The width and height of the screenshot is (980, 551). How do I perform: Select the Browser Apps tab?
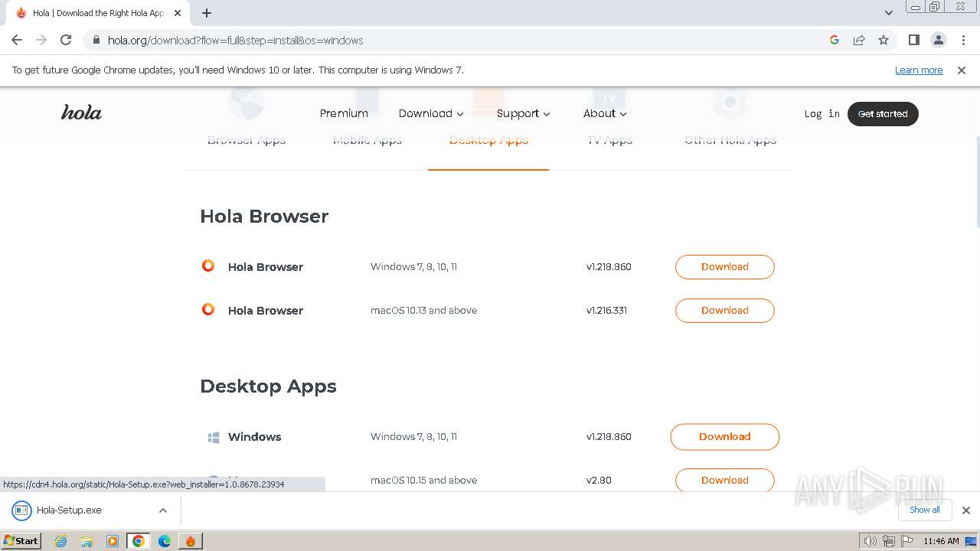click(247, 140)
